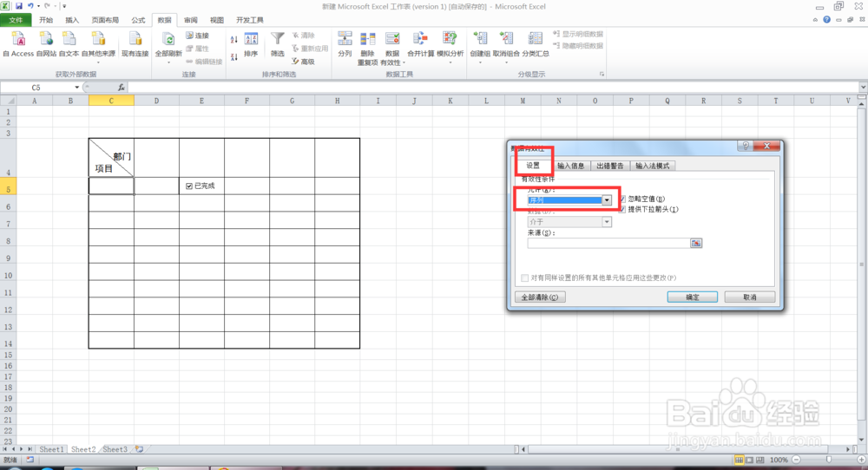Click range selector icon in 来源 field
The image size is (868, 470).
pos(696,243)
